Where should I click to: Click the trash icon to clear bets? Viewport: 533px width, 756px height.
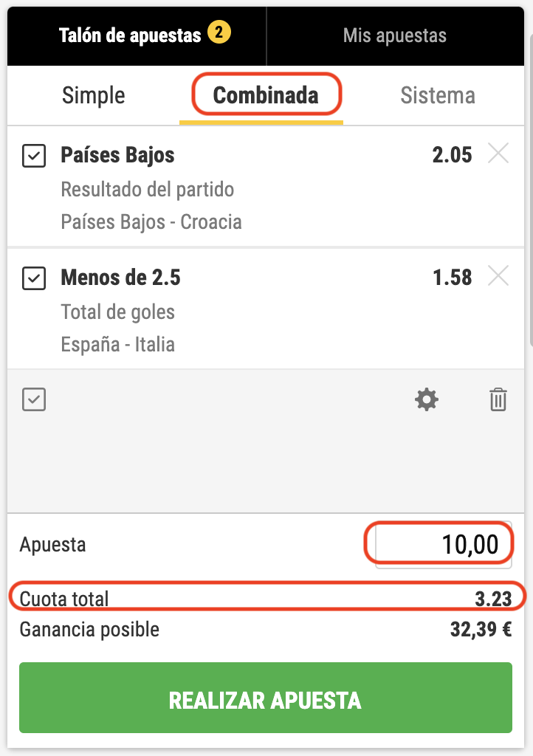498,400
